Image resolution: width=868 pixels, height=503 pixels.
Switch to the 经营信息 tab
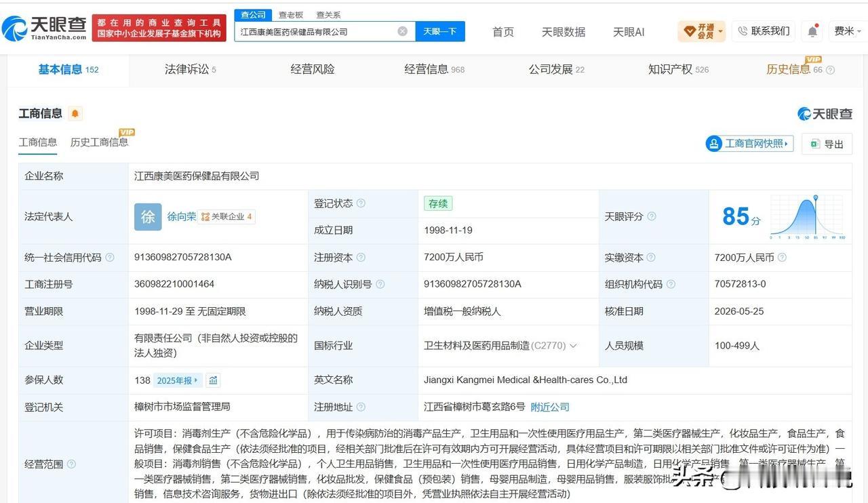point(434,69)
